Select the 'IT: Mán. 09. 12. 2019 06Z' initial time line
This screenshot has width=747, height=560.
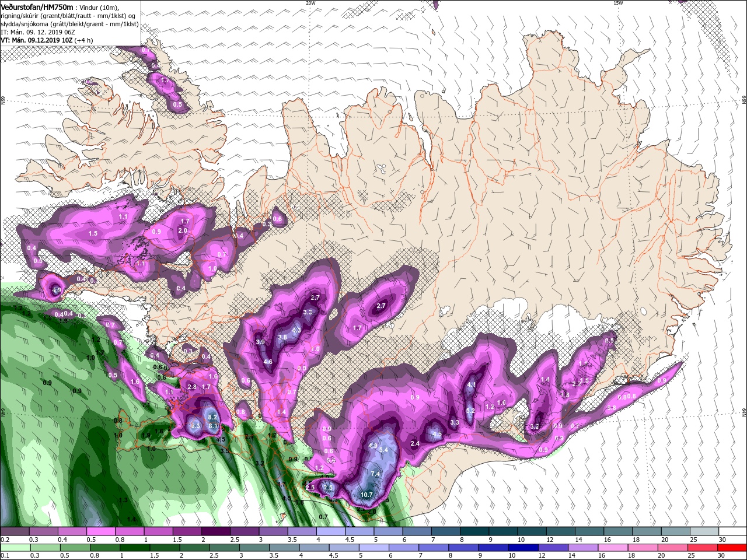pyautogui.click(x=37, y=32)
